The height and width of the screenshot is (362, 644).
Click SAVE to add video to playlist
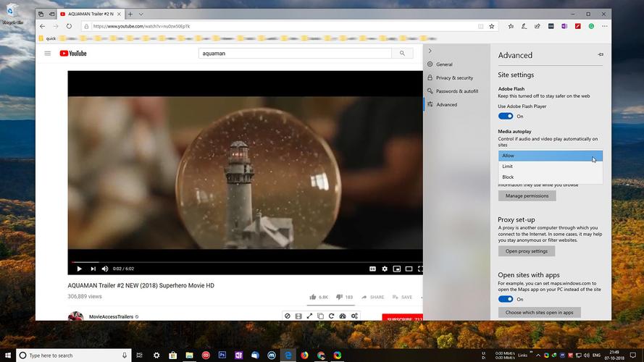tap(402, 297)
